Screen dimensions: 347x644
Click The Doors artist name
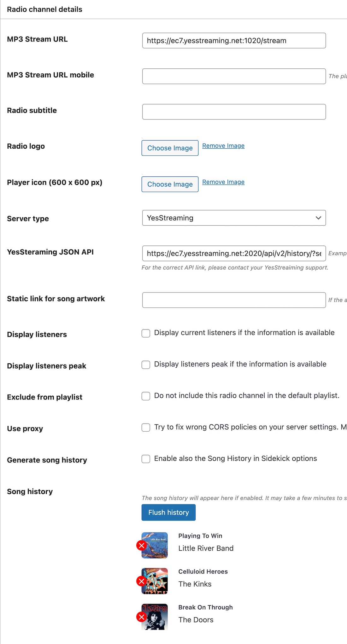pos(196,620)
